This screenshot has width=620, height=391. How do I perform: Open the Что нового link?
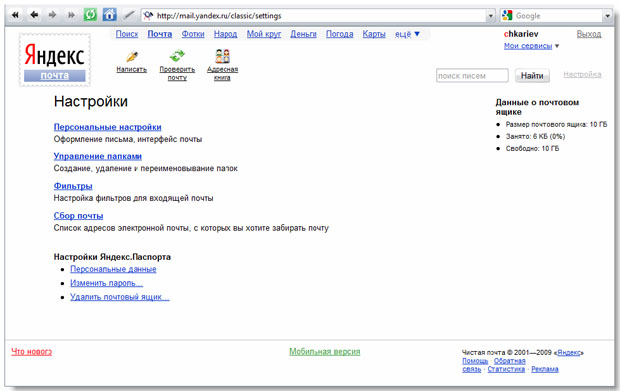click(32, 351)
